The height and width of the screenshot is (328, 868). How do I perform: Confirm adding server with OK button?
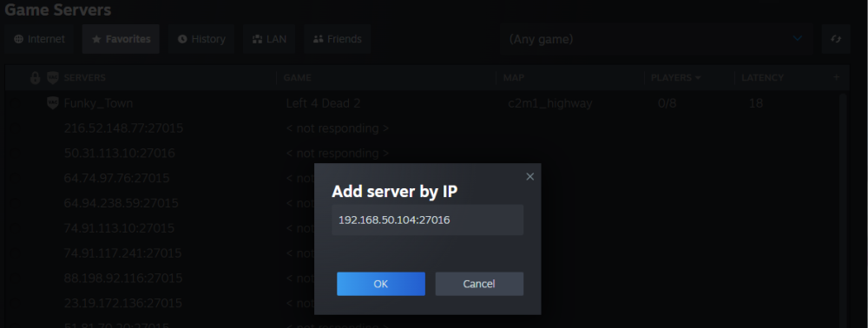pos(381,284)
